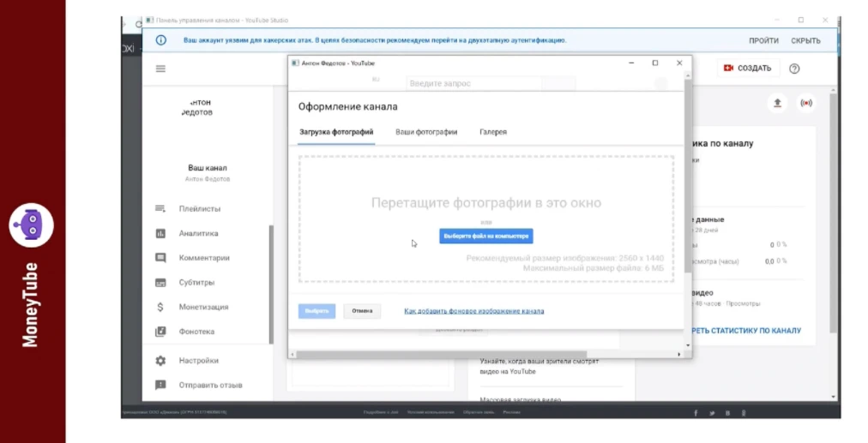Click the Analytics bar chart icon
Viewport: 868px width, 443px height.
(160, 233)
